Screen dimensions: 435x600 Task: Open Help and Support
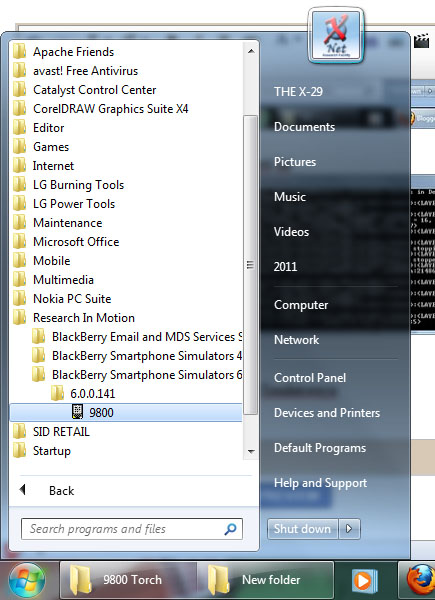[321, 483]
